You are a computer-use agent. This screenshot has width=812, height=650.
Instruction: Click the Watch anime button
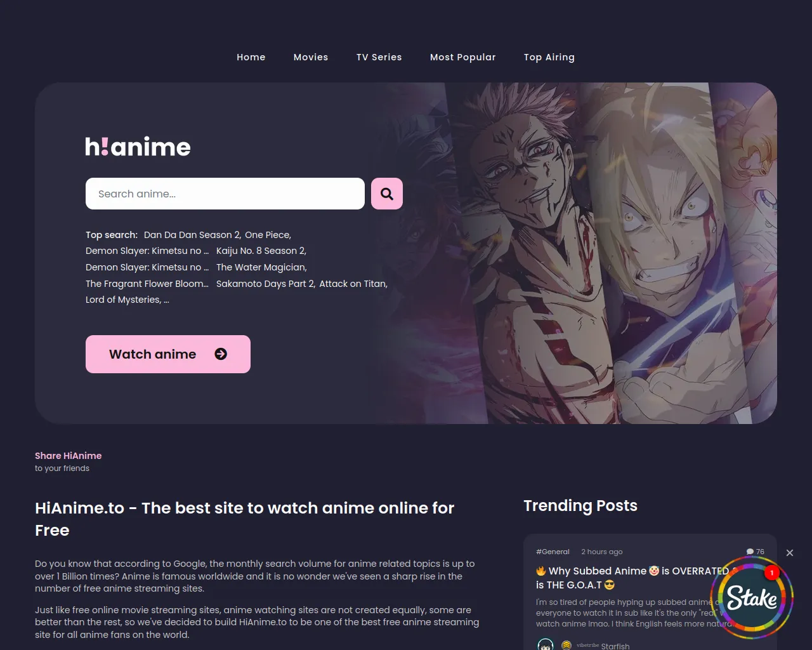168,354
